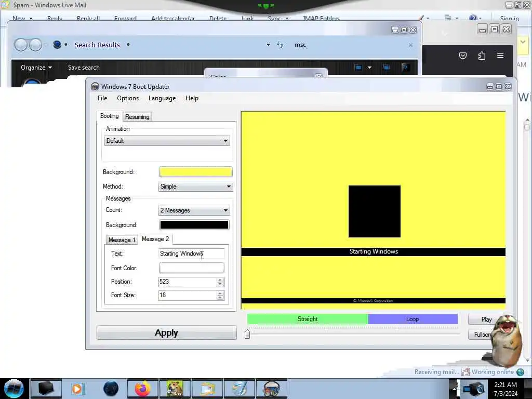Click the Position value field 523
The height and width of the screenshot is (399, 532).
tap(187, 282)
